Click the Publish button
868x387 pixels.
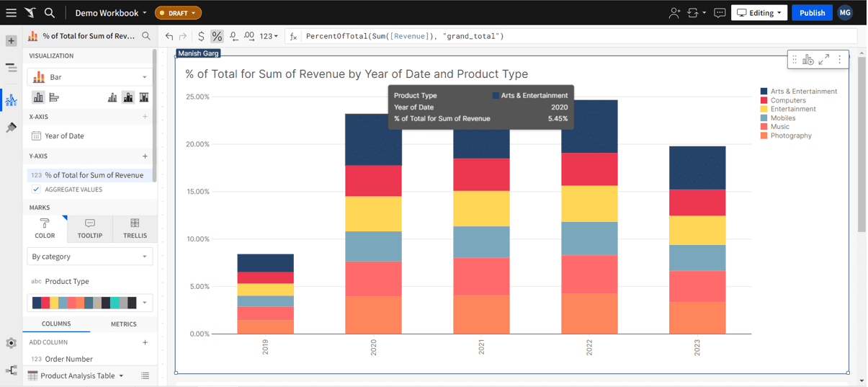point(812,13)
